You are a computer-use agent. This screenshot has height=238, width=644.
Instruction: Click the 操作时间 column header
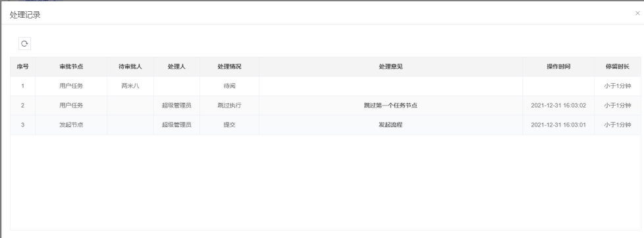click(558, 67)
